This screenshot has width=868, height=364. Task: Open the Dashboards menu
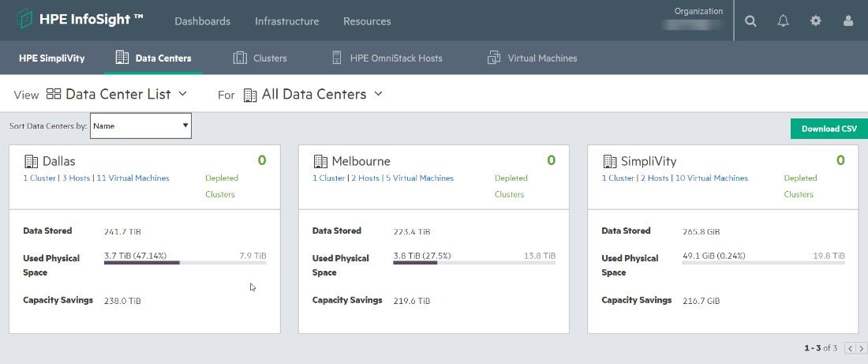(x=203, y=21)
